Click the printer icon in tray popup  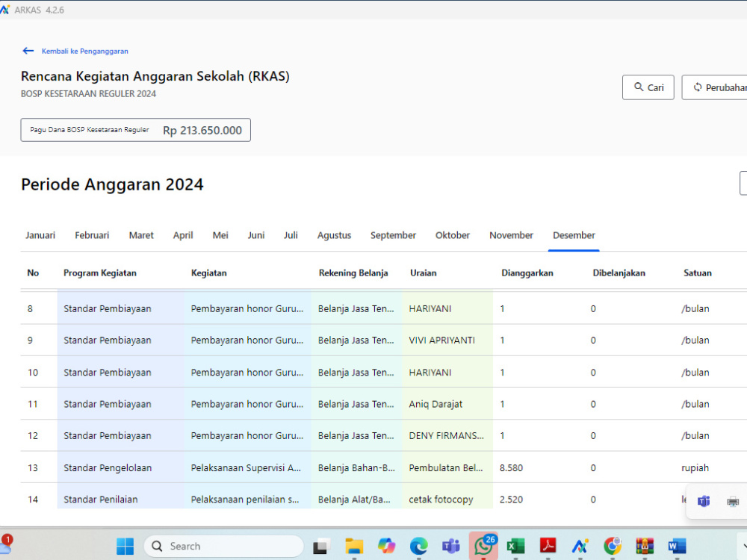pyautogui.click(x=733, y=502)
